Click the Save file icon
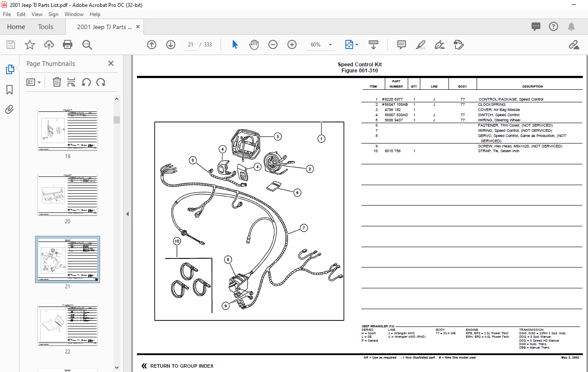The height and width of the screenshot is (372, 588). click(11, 45)
